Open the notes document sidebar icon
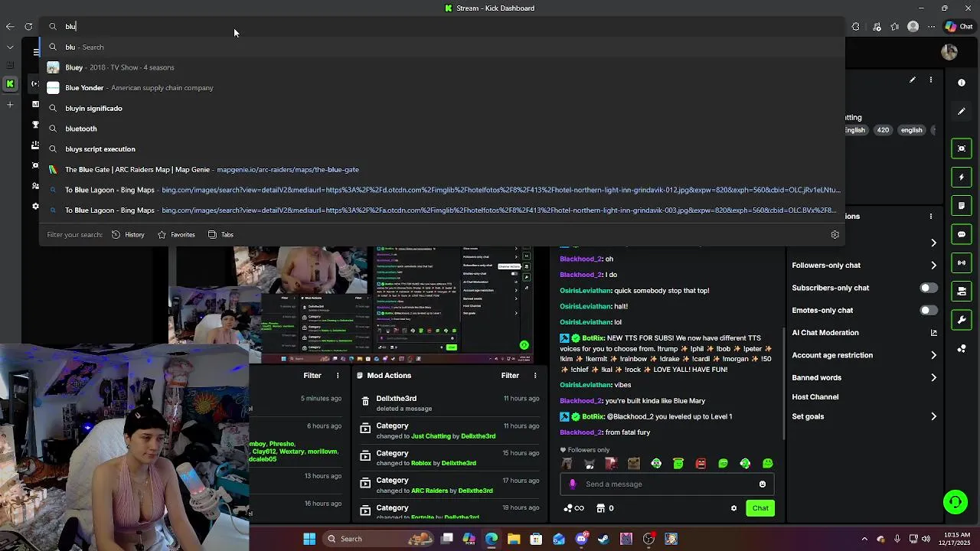This screenshot has height=551, width=980. 962,206
